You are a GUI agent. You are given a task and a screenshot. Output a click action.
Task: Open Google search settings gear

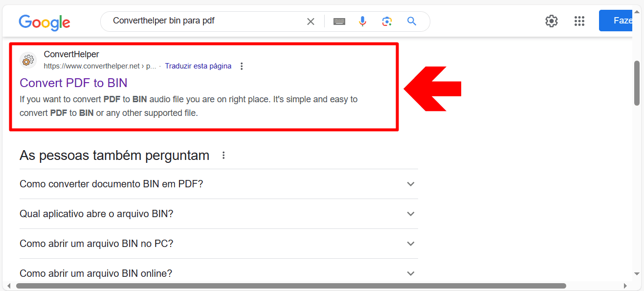tap(551, 21)
